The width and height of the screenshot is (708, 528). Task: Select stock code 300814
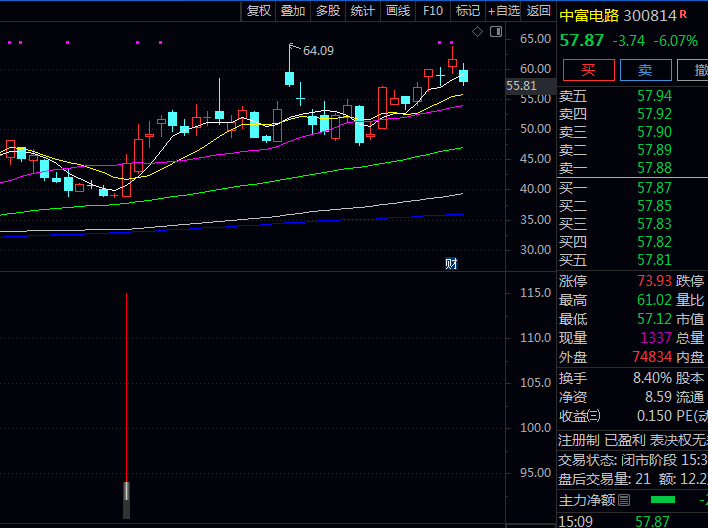[x=650, y=16]
